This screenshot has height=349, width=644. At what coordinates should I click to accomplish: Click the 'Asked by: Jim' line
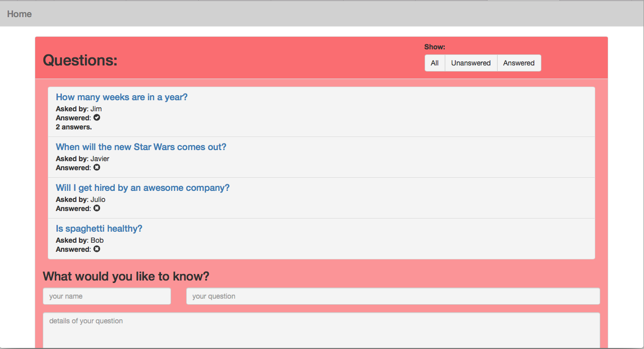click(x=78, y=109)
